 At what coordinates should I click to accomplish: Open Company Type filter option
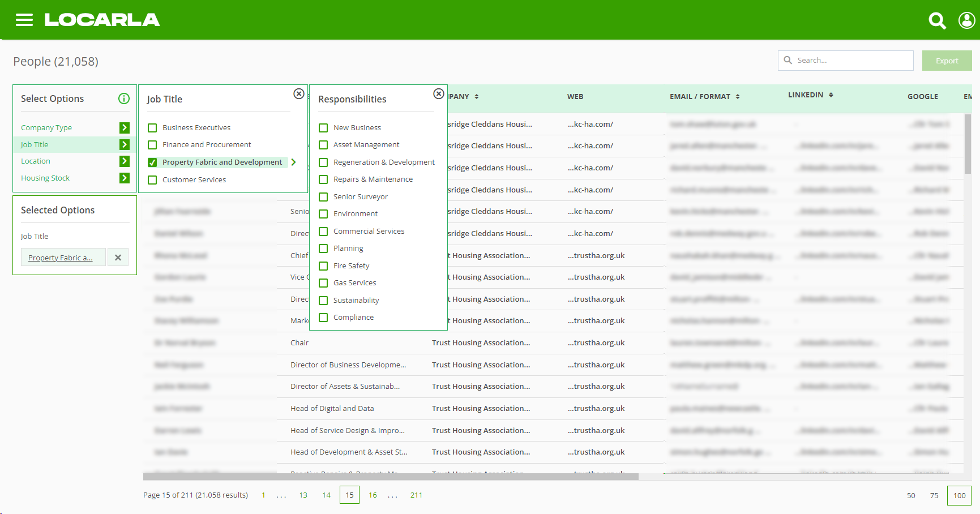pyautogui.click(x=46, y=128)
